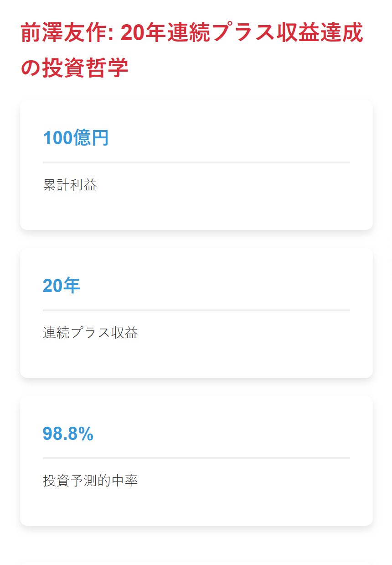
Task: Click the page title 前澤友作 heading
Action: 192,51
